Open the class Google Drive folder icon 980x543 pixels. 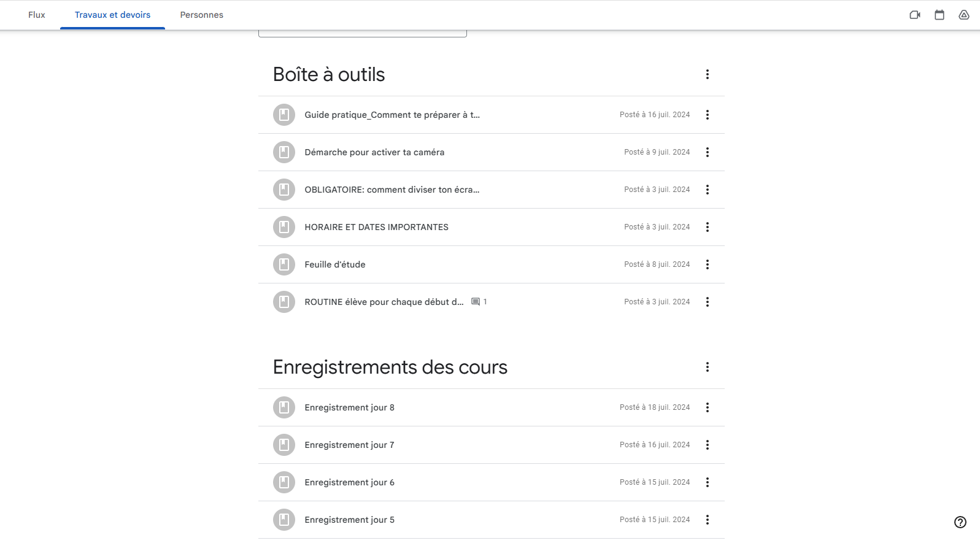click(964, 15)
